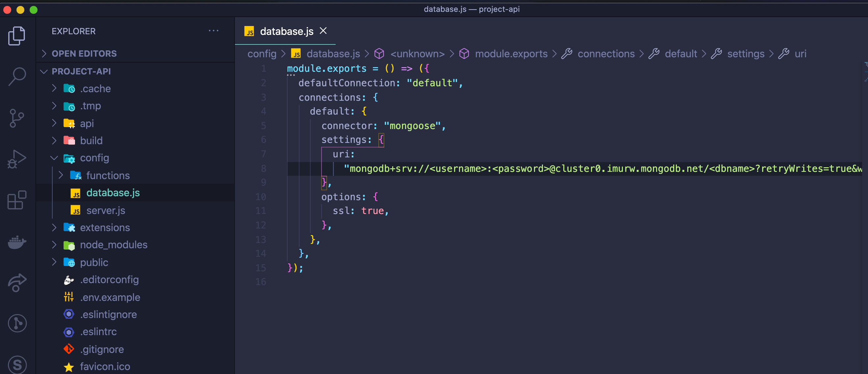
Task: Open the Git Graph circular icon
Action: coord(16,323)
